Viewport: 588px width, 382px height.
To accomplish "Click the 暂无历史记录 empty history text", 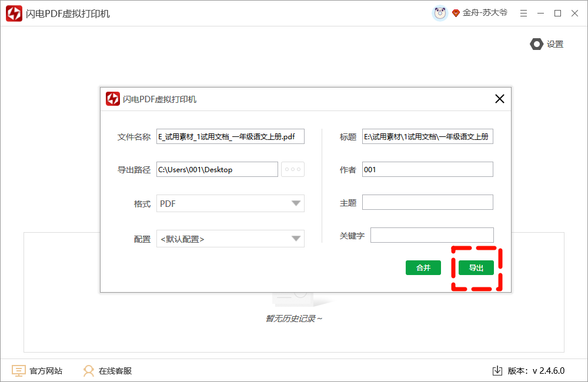I will (293, 319).
